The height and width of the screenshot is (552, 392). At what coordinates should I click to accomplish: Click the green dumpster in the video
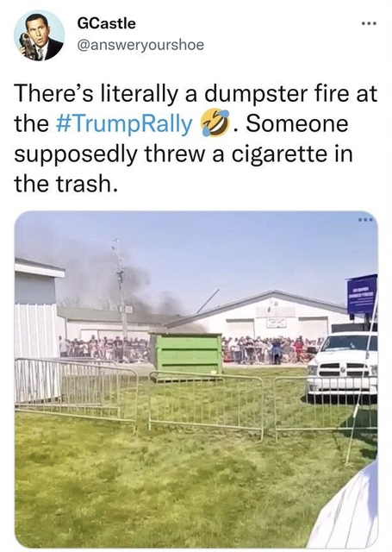pyautogui.click(x=187, y=354)
